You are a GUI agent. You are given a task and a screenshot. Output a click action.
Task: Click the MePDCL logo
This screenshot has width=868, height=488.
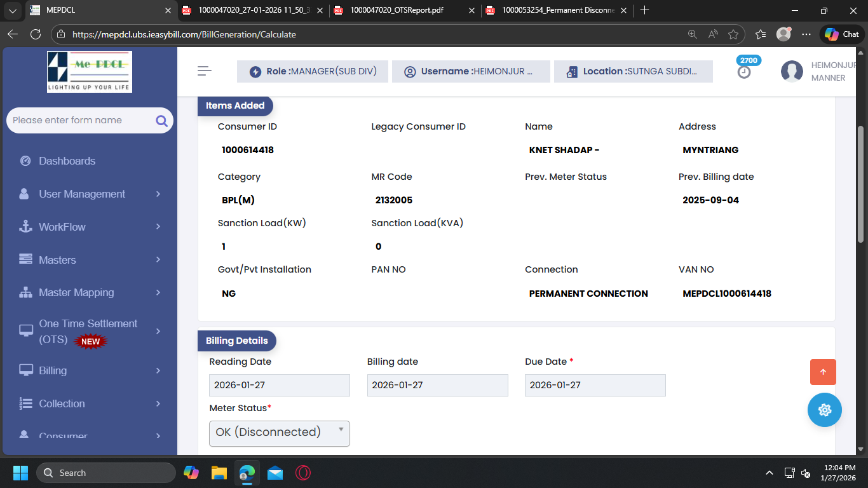point(90,72)
